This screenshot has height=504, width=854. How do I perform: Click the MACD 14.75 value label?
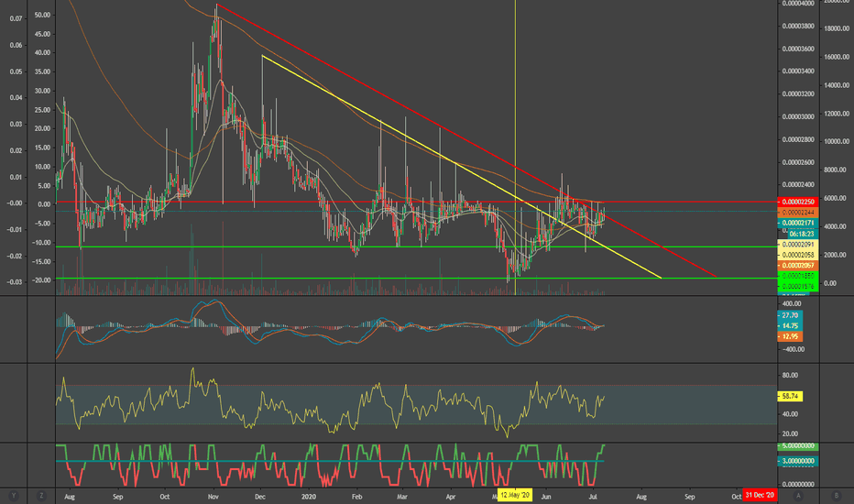click(790, 326)
